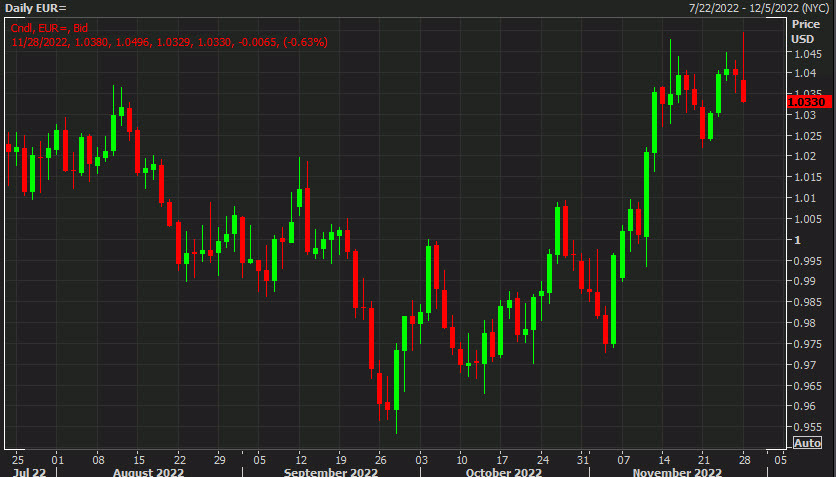
Task: Click the 0.96 price axis label
Action: [805, 406]
